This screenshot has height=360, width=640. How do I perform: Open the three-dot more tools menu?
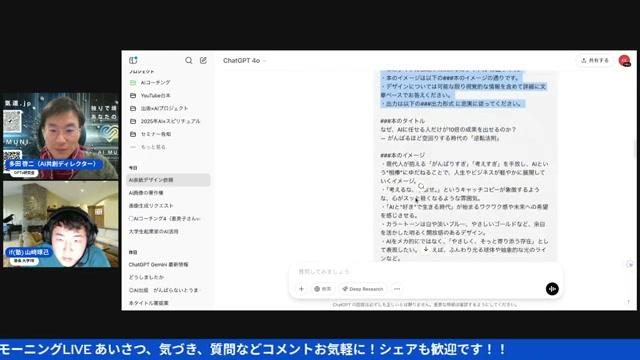397,289
